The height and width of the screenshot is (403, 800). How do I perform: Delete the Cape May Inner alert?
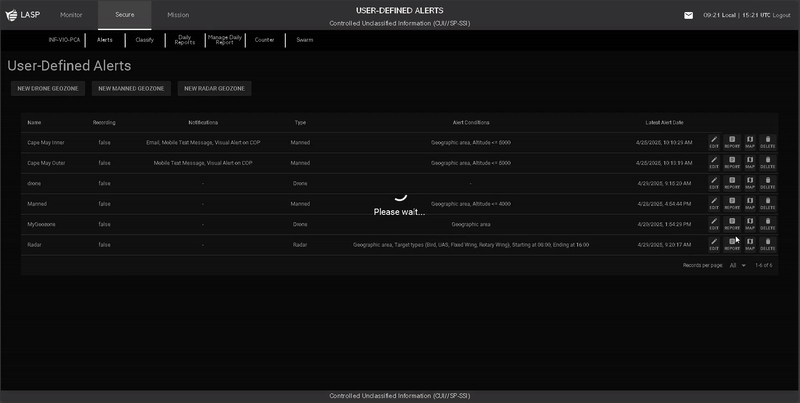click(768, 142)
